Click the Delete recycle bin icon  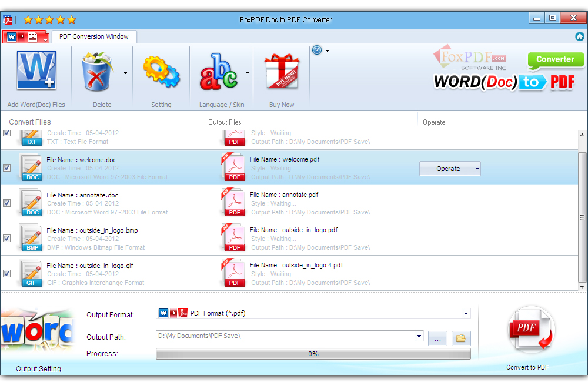97,72
